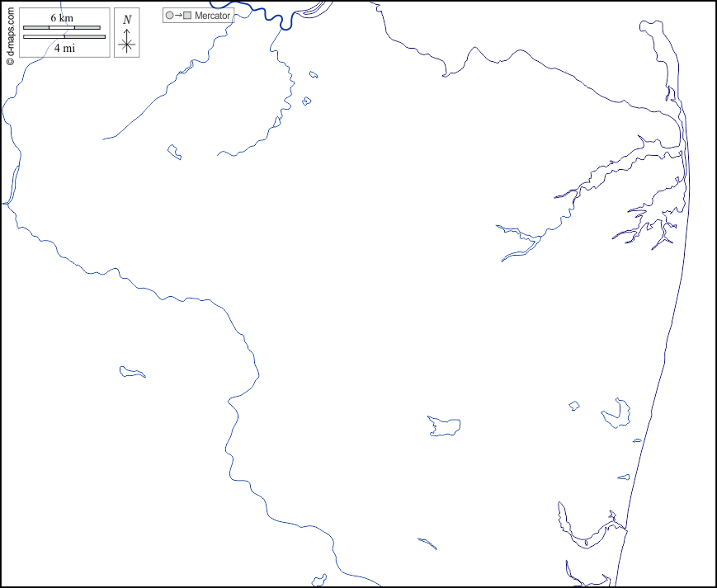Click the 4 mi scale label
Image resolution: width=717 pixels, height=588 pixels.
[64, 48]
